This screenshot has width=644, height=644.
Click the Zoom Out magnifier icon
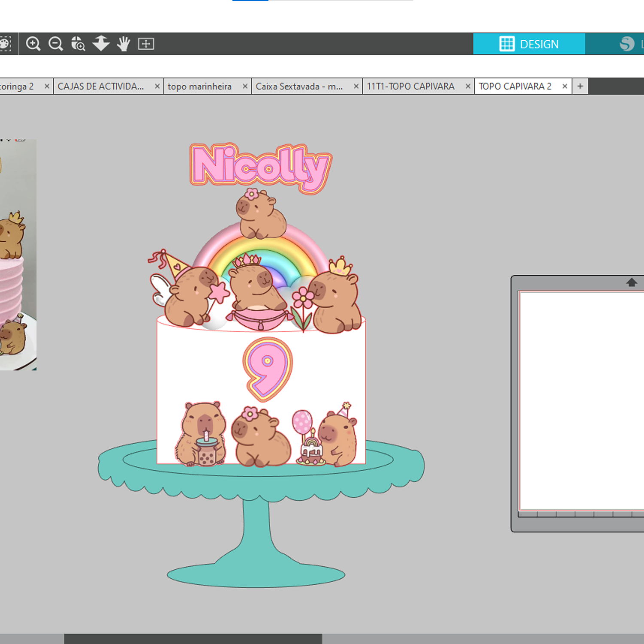pyautogui.click(x=56, y=44)
